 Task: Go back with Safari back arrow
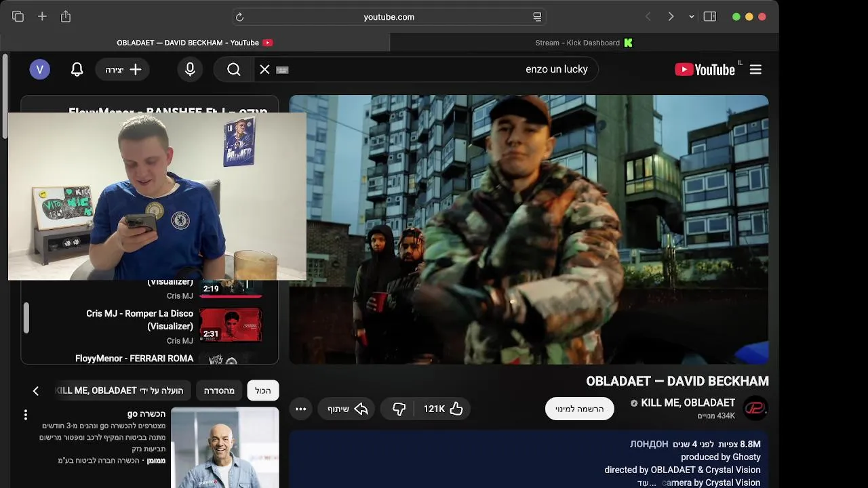point(648,16)
